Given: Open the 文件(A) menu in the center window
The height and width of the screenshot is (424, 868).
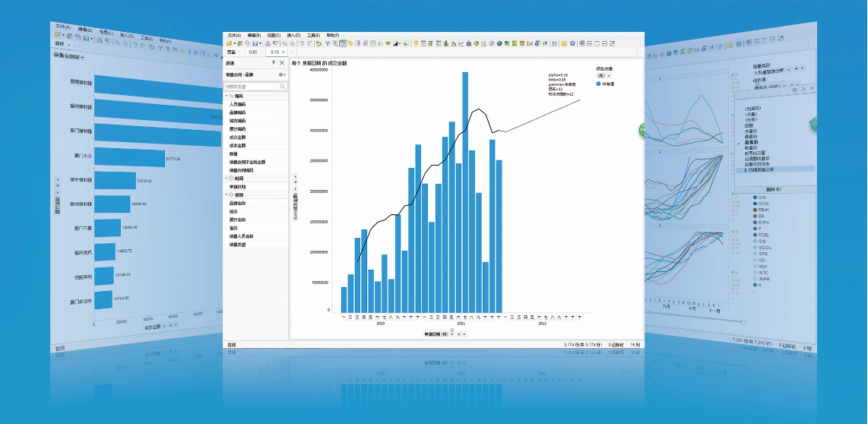Looking at the screenshot, I should click(234, 35).
